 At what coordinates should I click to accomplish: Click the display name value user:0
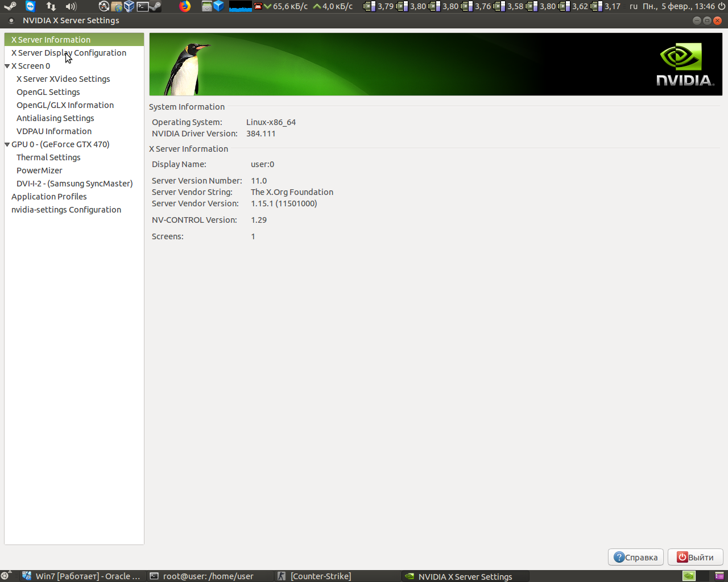click(263, 164)
